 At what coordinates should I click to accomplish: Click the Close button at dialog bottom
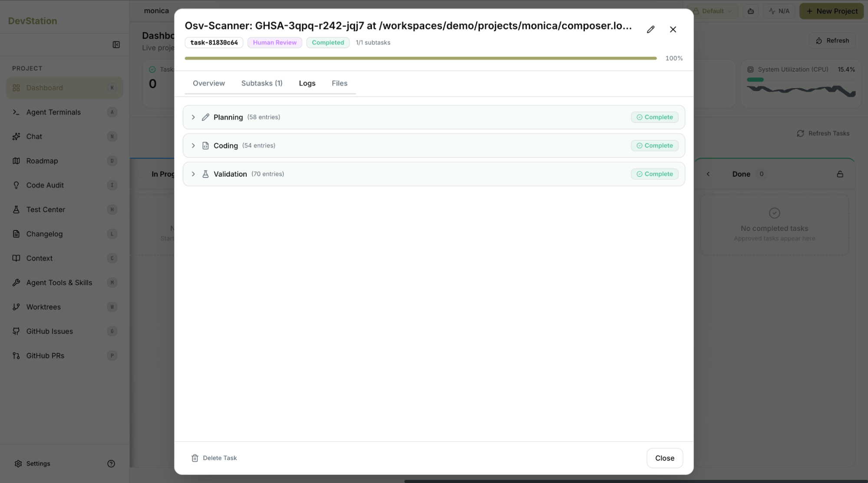tap(664, 458)
